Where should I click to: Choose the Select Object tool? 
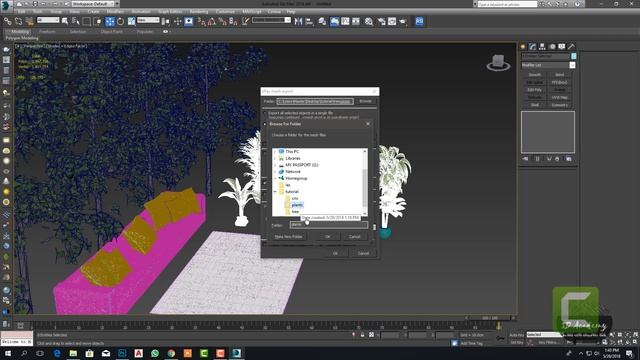(65, 21)
